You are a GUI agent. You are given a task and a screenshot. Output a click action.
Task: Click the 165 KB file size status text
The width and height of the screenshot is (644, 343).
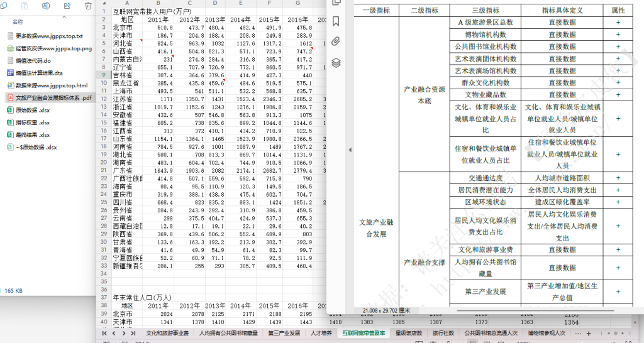[x=14, y=290]
